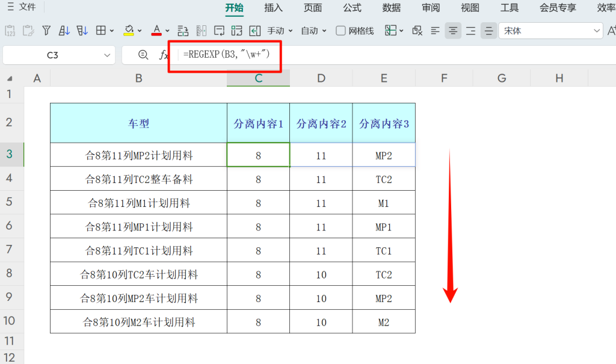The height and width of the screenshot is (364, 616).
Task: Click cell M2 in row 10
Action: click(384, 322)
